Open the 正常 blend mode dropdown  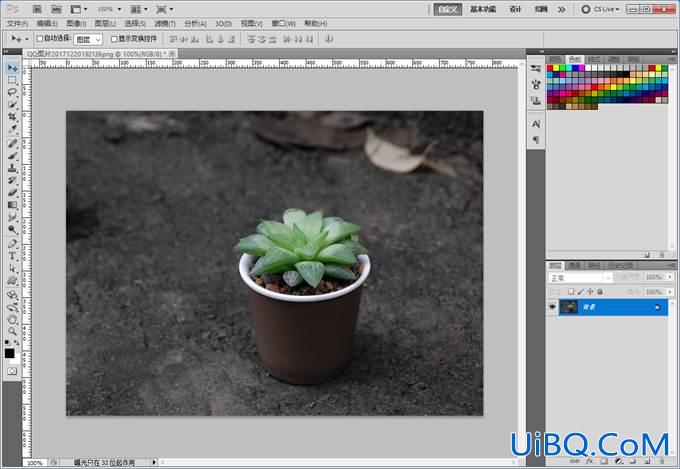click(x=581, y=278)
